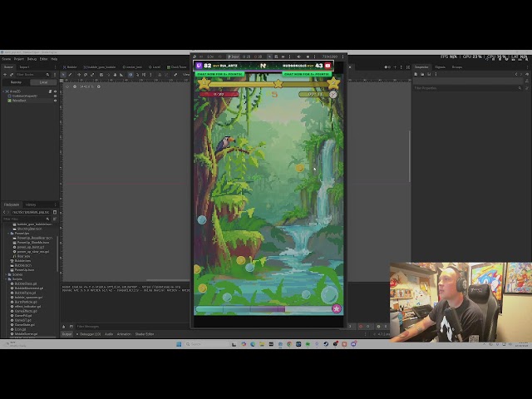Clear the output log
Image resolution: width=532 pixels, height=399 pixels.
pyautogui.click(x=64, y=327)
